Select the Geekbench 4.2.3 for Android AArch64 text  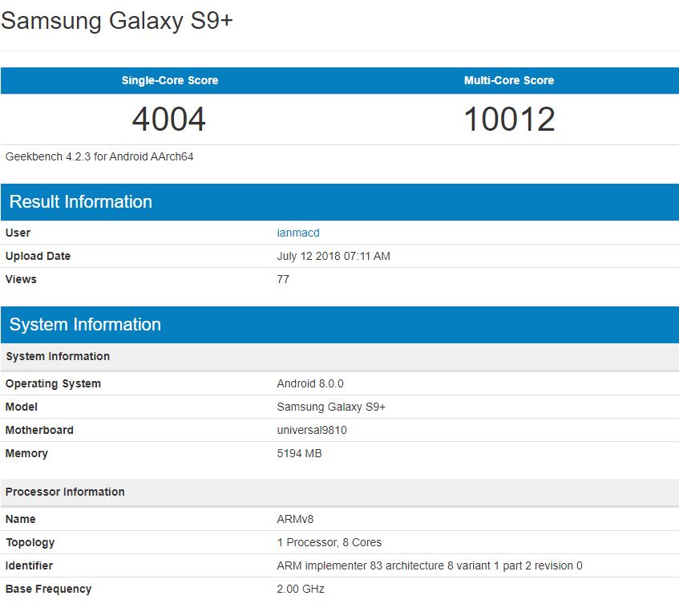pyautogui.click(x=99, y=156)
